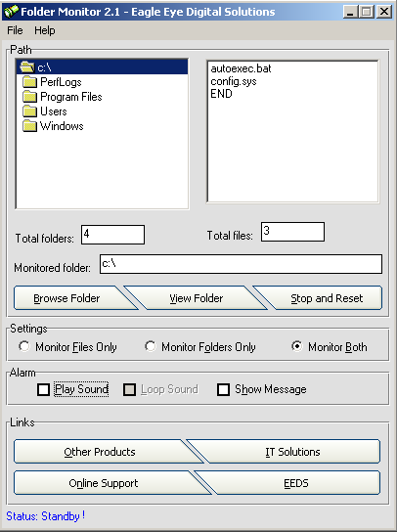
Task: Click the Users folder icon
Action: pos(30,111)
